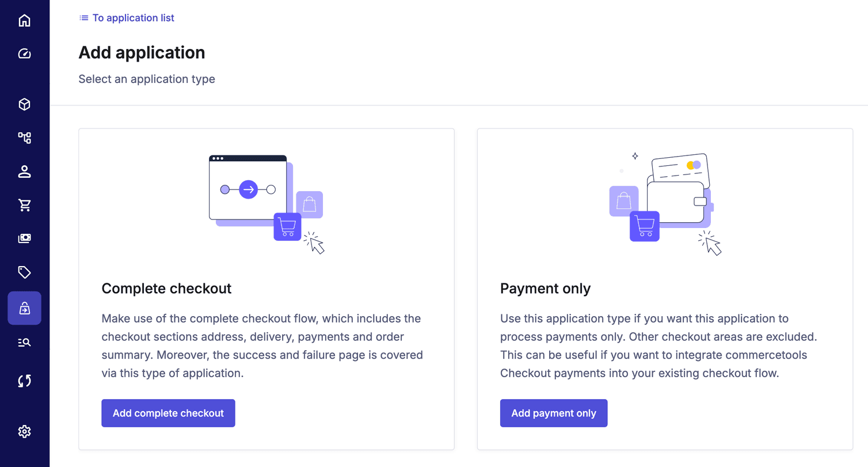Select the Payment only card
The height and width of the screenshot is (467, 868).
tap(665, 288)
